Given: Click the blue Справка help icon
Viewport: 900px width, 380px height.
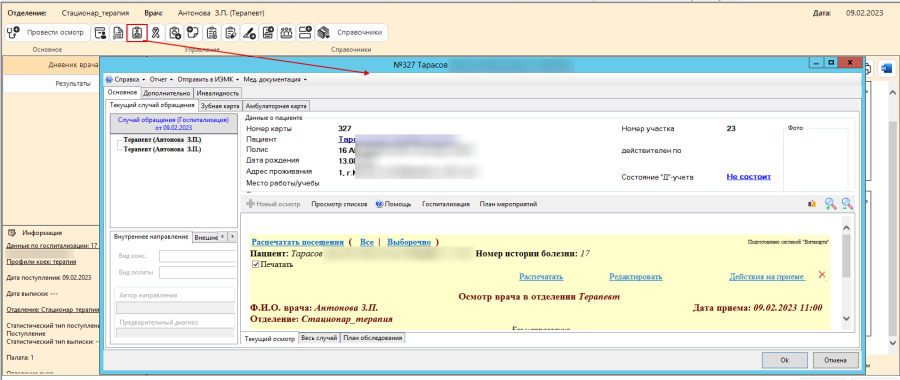Looking at the screenshot, I should coord(109,80).
